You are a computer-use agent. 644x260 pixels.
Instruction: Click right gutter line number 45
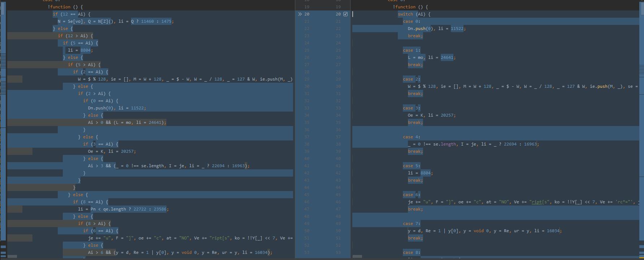tap(338, 195)
